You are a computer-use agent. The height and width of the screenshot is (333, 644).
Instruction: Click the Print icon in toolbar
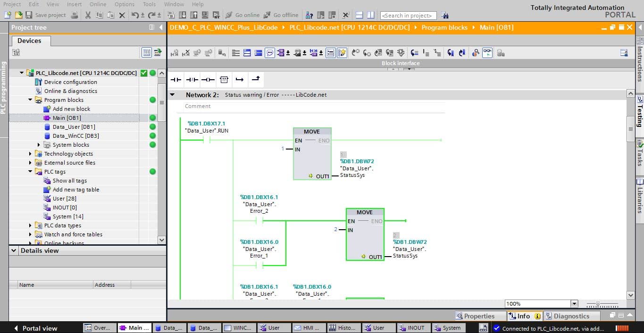click(x=75, y=15)
